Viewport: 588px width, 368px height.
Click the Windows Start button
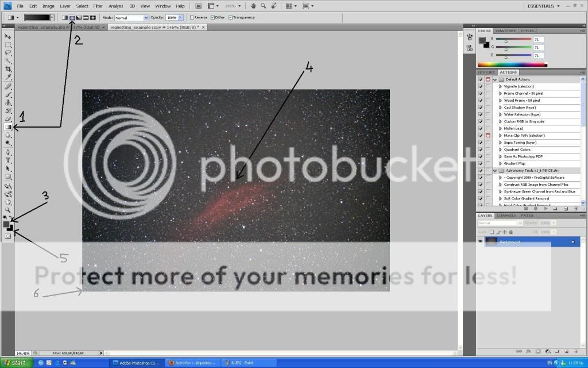(x=16, y=363)
